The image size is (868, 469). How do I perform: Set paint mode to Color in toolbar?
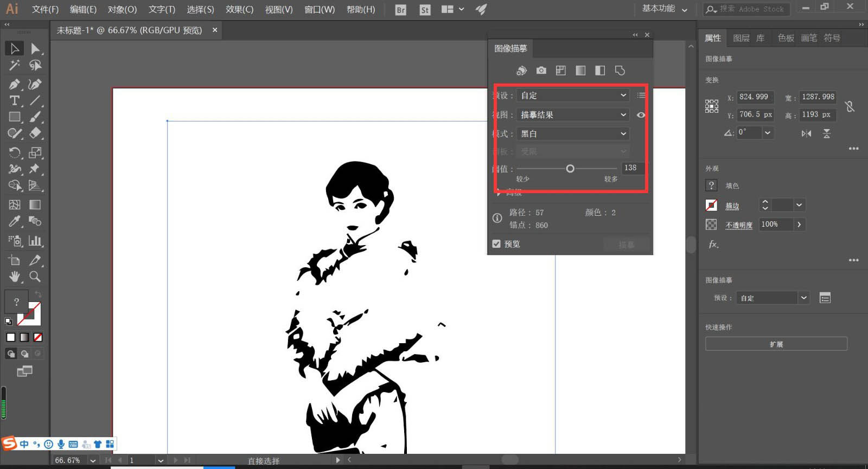(x=10, y=337)
